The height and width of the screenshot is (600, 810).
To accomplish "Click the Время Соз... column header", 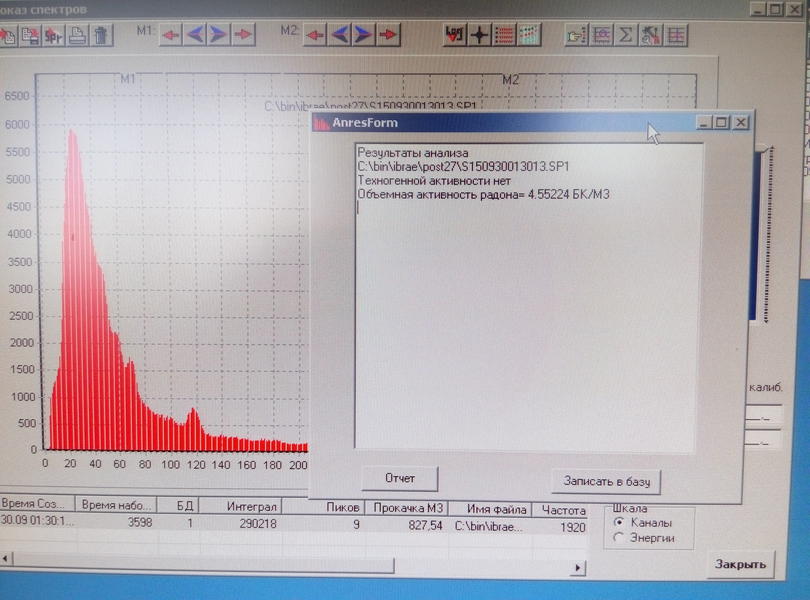I will point(37,503).
